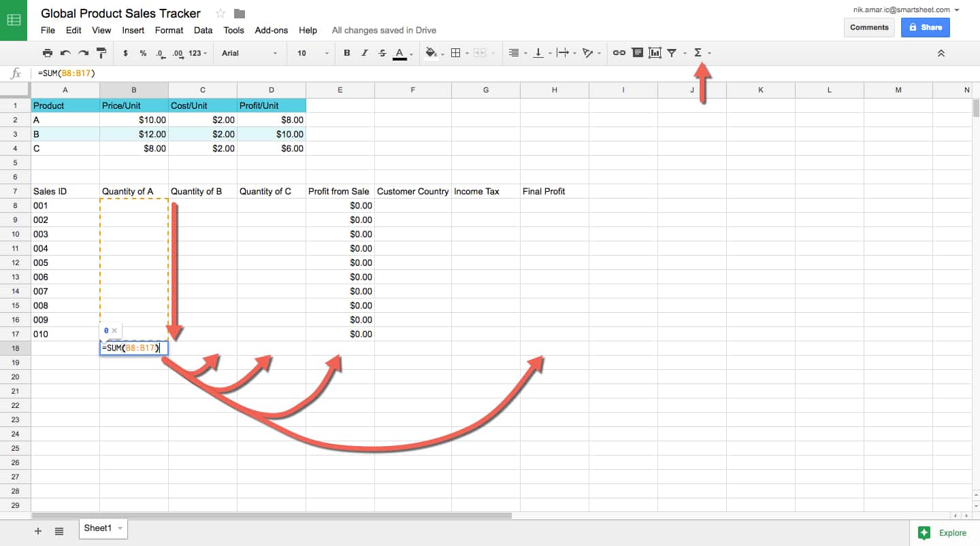Open the Comments button
Viewport: 980px width, 546px height.
click(x=869, y=27)
